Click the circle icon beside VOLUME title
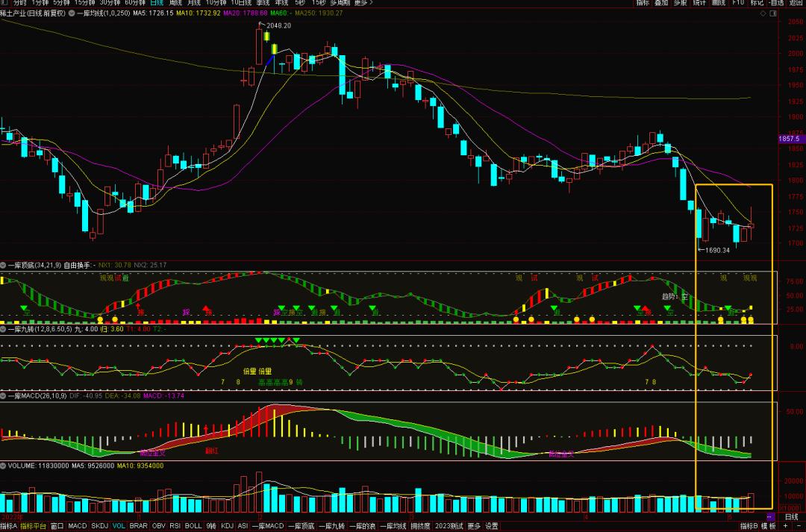Screen dimensions: 806x532 click(4, 465)
